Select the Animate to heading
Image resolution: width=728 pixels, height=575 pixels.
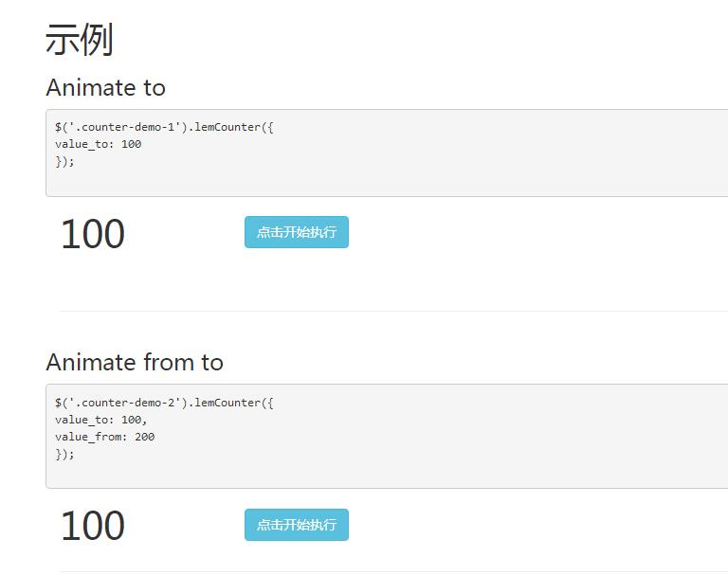105,88
